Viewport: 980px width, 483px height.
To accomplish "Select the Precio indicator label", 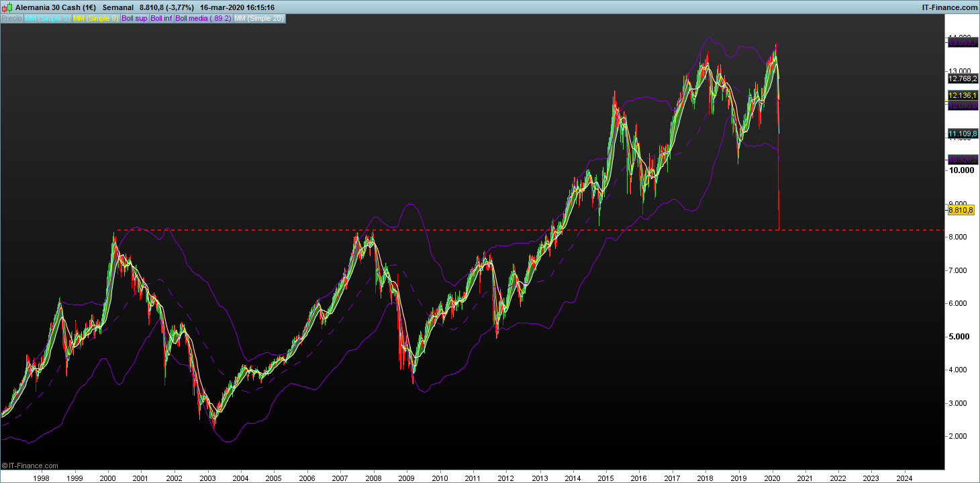I will tap(11, 18).
